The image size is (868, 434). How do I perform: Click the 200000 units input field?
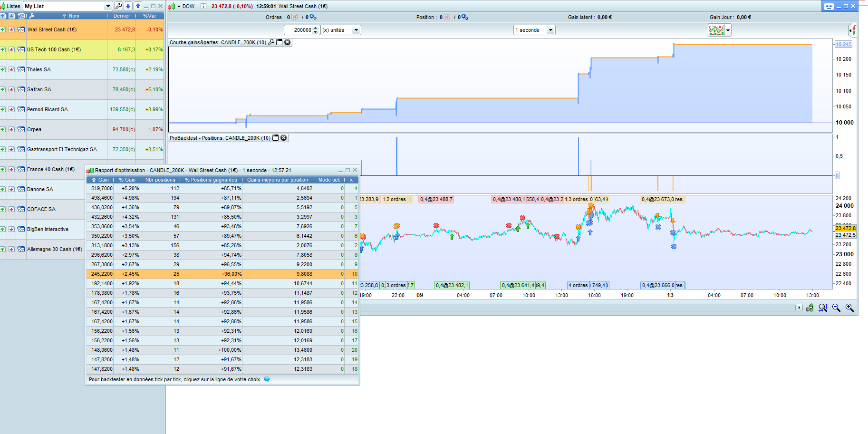pos(299,30)
